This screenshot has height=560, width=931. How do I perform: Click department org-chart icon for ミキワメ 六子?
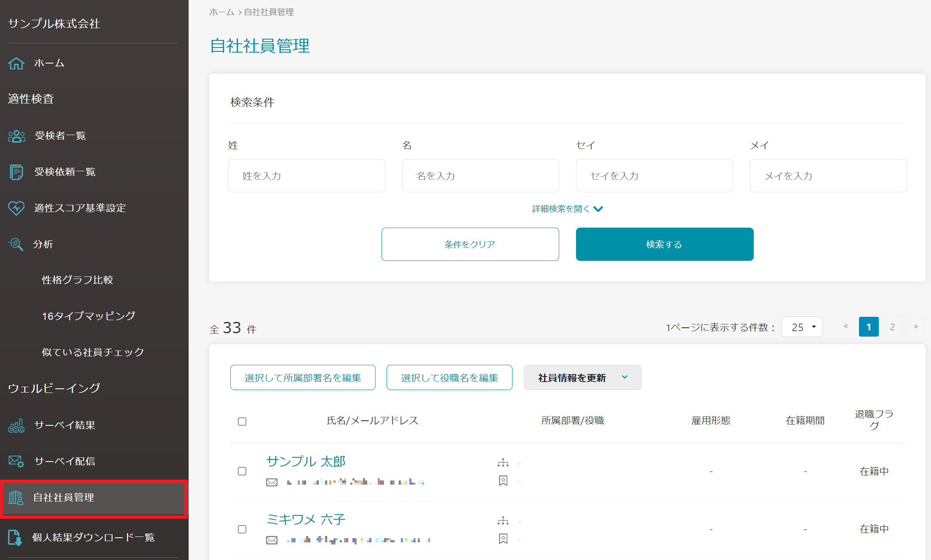(503, 521)
